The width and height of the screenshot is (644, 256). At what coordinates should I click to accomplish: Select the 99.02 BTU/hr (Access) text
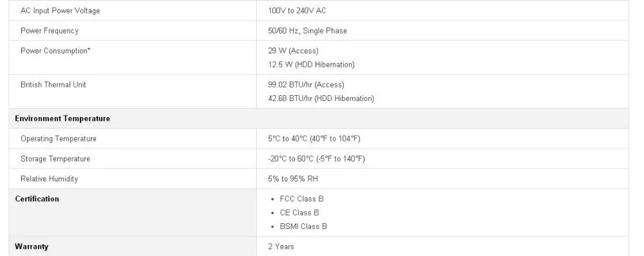(x=306, y=84)
